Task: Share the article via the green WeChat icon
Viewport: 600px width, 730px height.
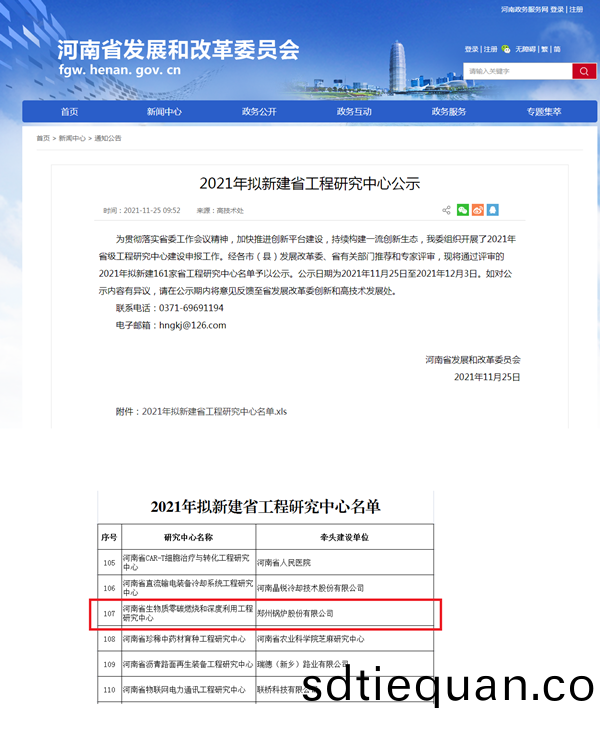Action: (462, 210)
